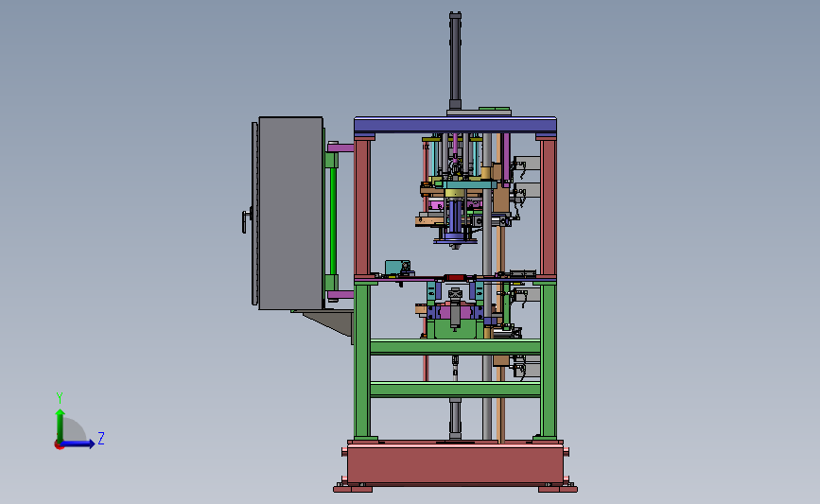The image size is (820, 504).
Task: Select the upper green horizontal crossbar
Action: pyautogui.click(x=455, y=347)
